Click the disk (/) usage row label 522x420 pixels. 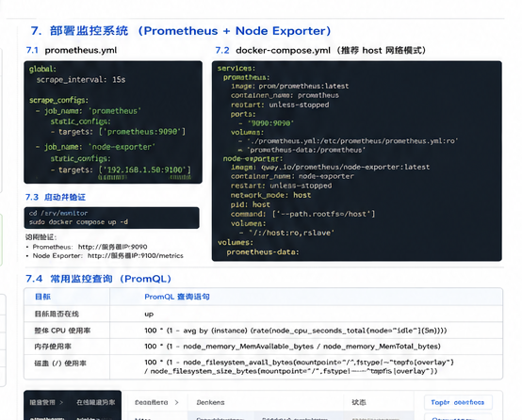[60, 363]
